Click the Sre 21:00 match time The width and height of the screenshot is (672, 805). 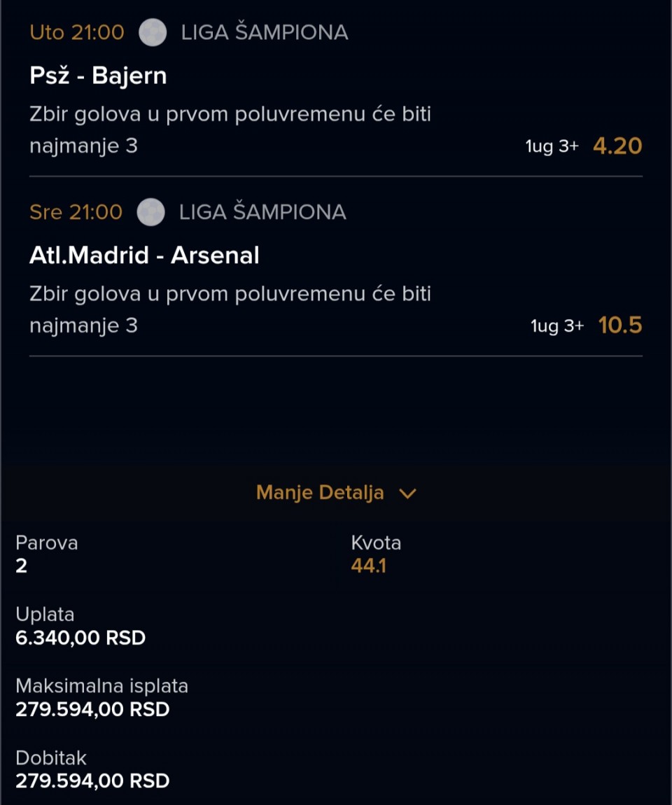tap(76, 212)
